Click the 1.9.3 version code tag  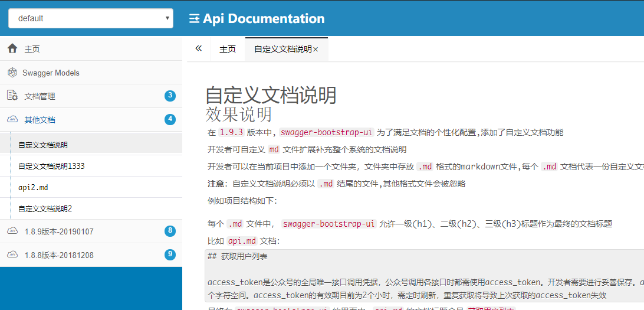tap(232, 132)
